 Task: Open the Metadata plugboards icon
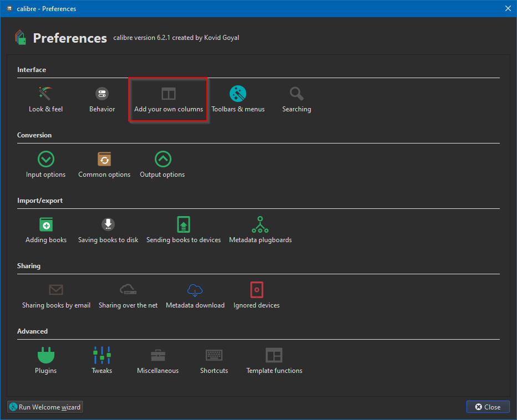click(x=260, y=231)
